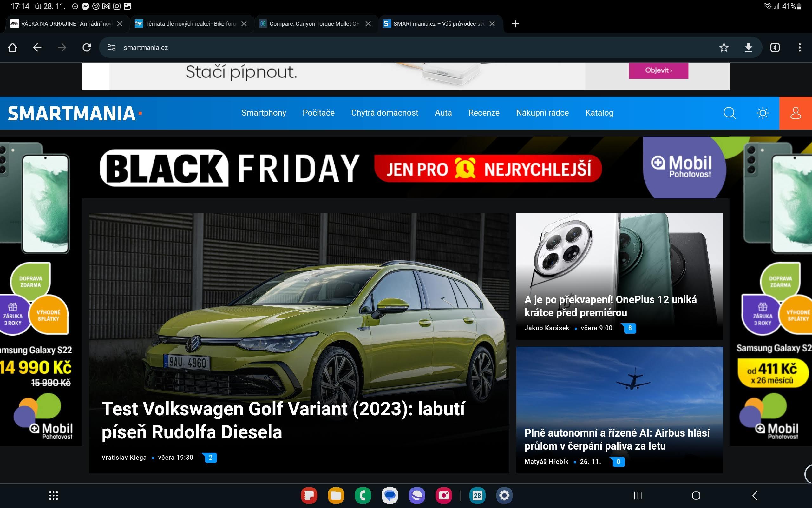812x508 pixels.
Task: Open tab switcher showing 4 tabs
Action: (775, 47)
